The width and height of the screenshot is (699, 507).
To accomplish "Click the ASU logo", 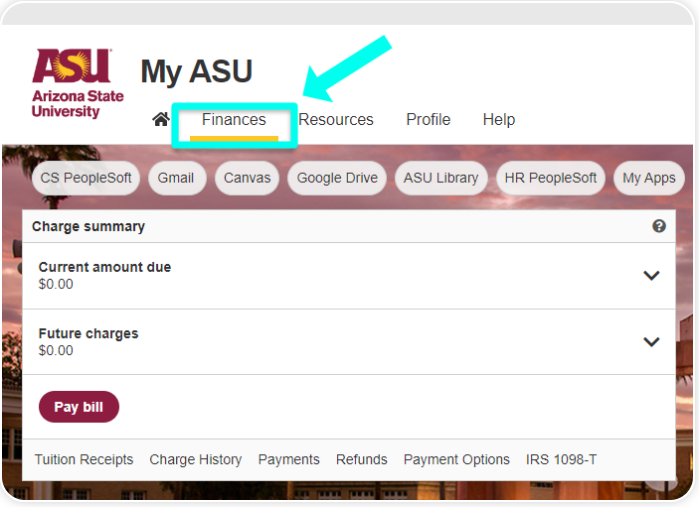I will click(x=78, y=83).
